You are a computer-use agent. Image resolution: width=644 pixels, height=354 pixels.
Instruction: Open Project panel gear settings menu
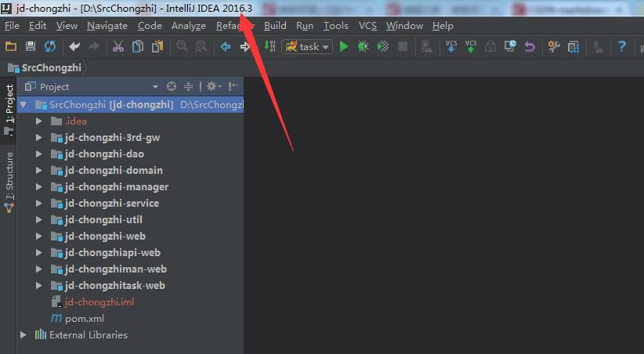point(213,86)
